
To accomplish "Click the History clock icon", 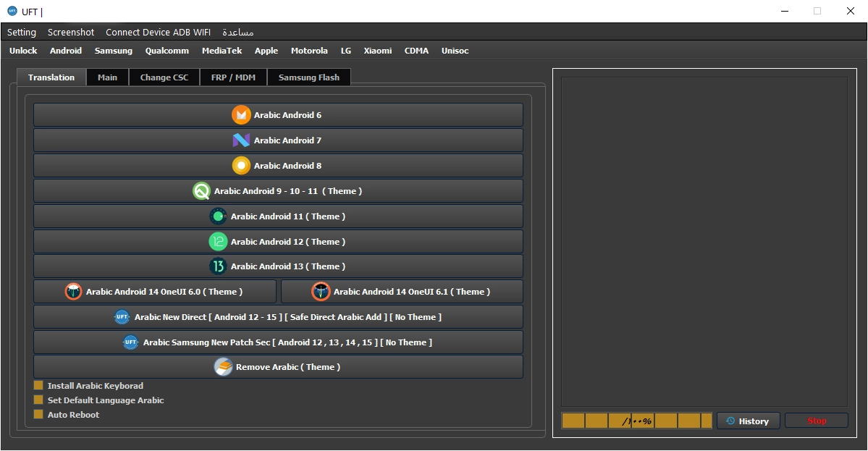I will 730,421.
